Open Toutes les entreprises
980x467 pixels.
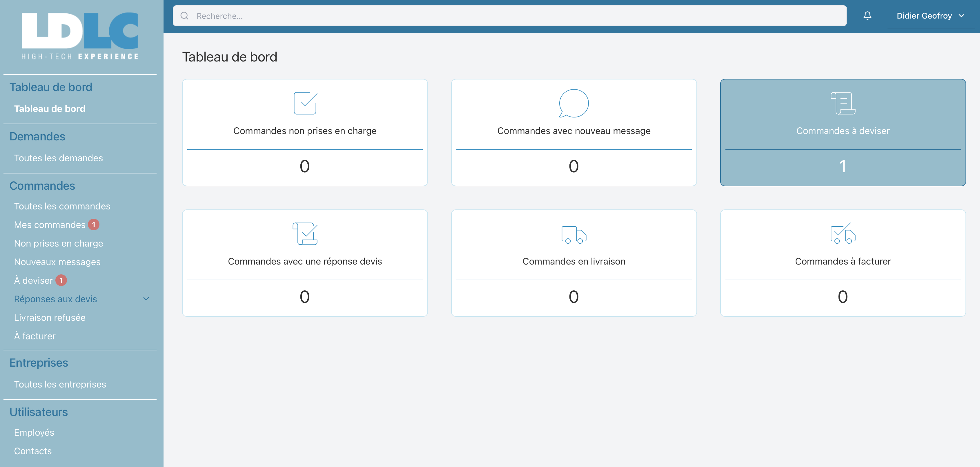pyautogui.click(x=60, y=384)
